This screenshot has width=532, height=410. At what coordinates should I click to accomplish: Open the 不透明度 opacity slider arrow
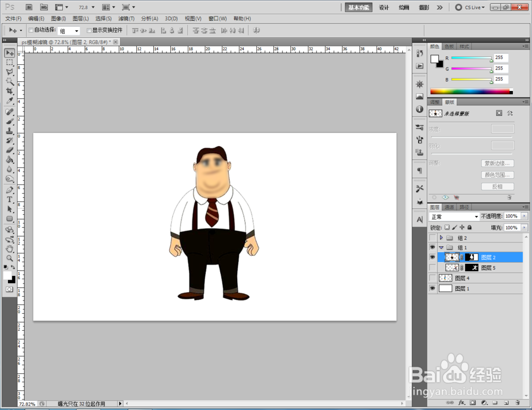coord(524,216)
